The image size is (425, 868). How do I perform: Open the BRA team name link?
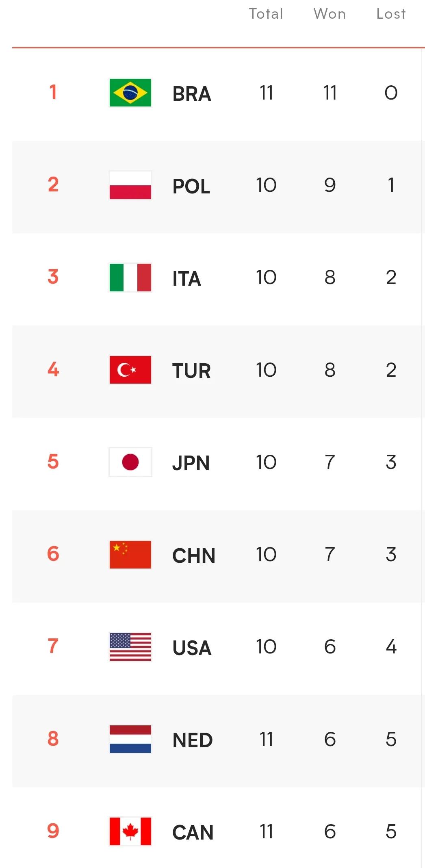pyautogui.click(x=192, y=94)
